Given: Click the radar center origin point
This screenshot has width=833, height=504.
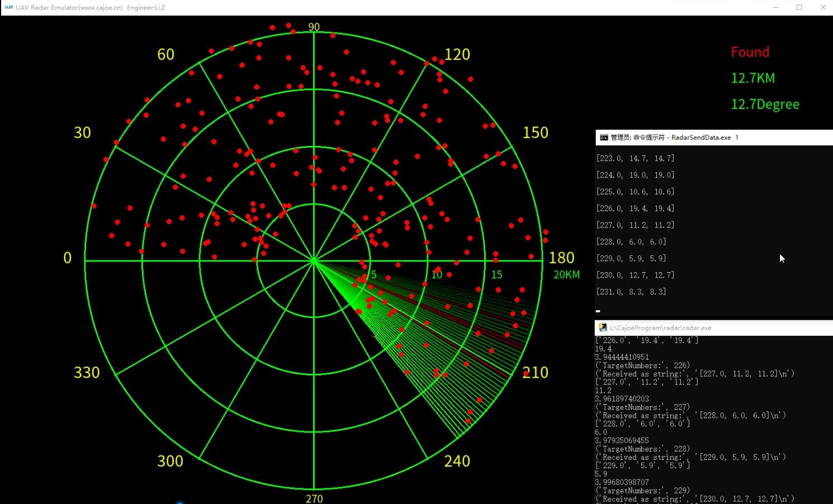Looking at the screenshot, I should point(314,260).
